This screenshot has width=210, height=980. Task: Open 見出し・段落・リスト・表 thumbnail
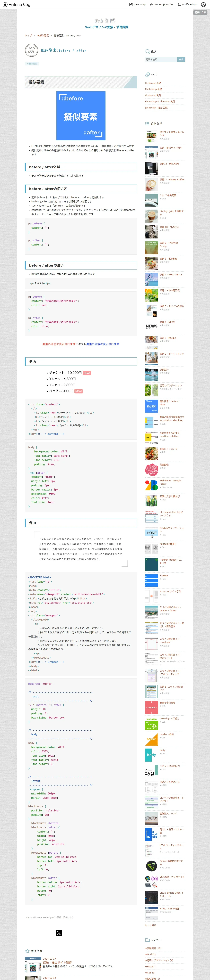coord(151,834)
